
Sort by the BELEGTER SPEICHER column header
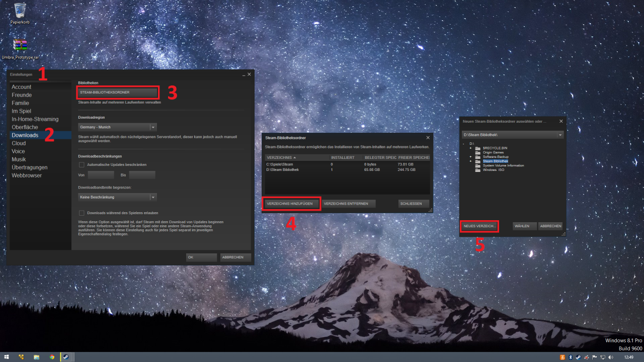pos(379,157)
